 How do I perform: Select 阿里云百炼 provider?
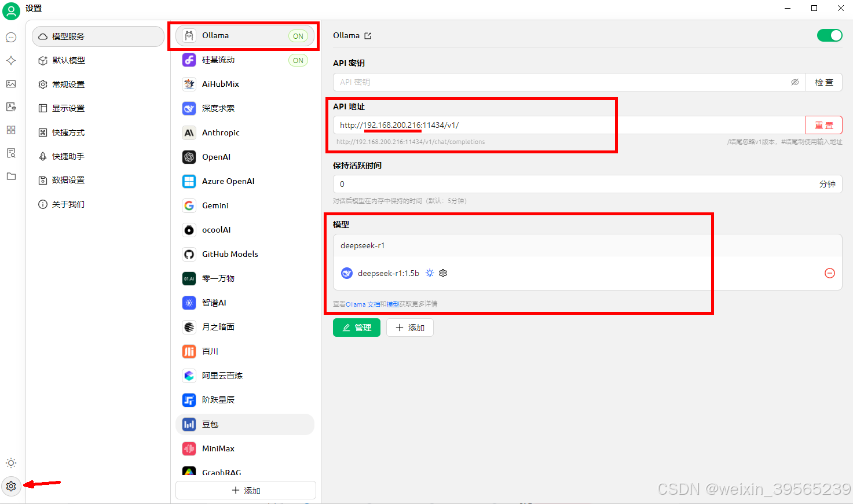(x=244, y=376)
